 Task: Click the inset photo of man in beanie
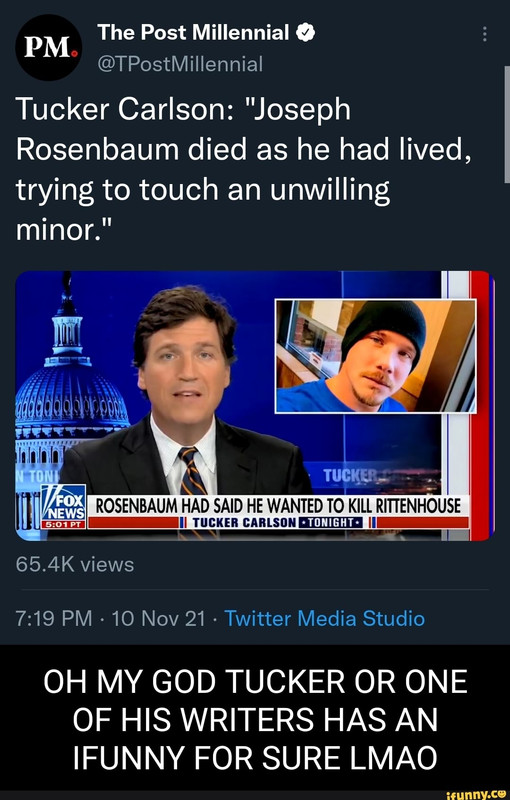[376, 356]
